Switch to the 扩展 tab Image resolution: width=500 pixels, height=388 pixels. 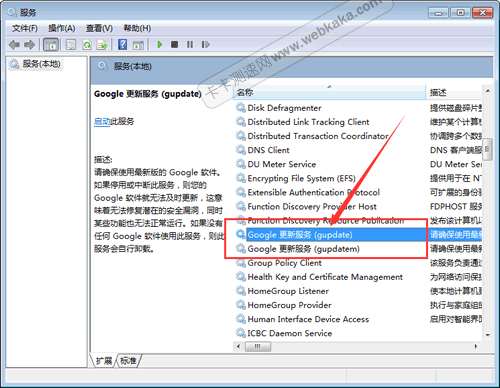(104, 361)
